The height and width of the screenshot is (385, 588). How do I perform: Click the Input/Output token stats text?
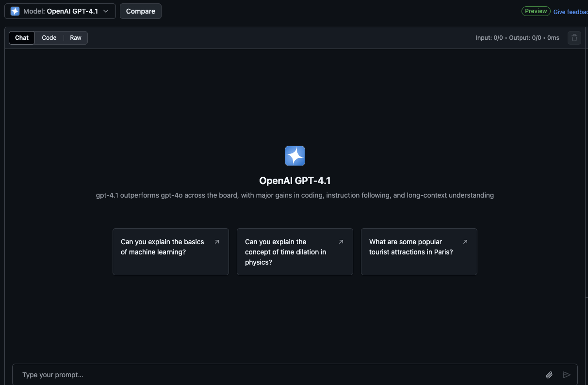pos(517,38)
